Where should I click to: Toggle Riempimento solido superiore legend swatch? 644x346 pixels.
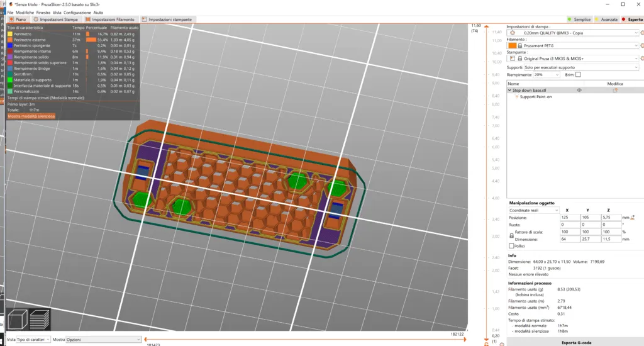point(10,63)
